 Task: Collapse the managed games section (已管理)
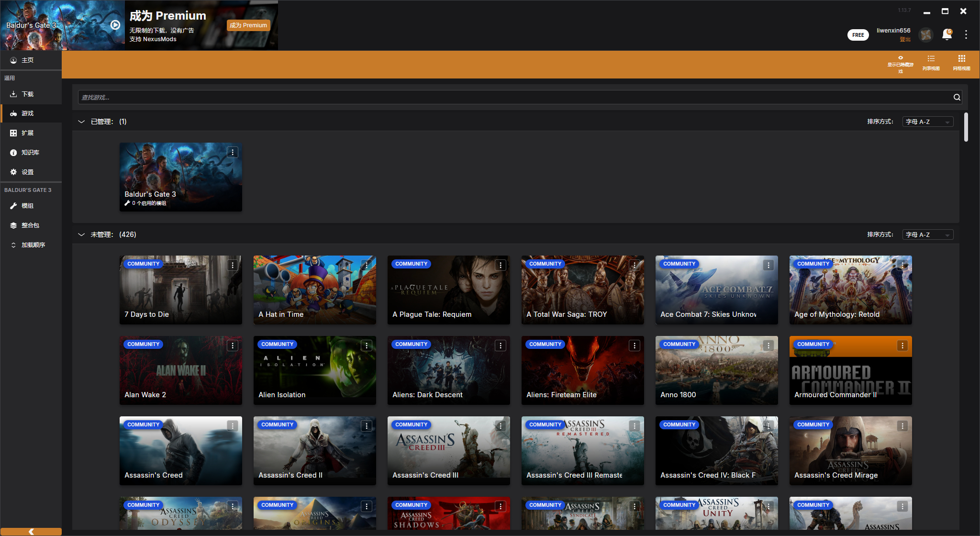click(x=81, y=122)
